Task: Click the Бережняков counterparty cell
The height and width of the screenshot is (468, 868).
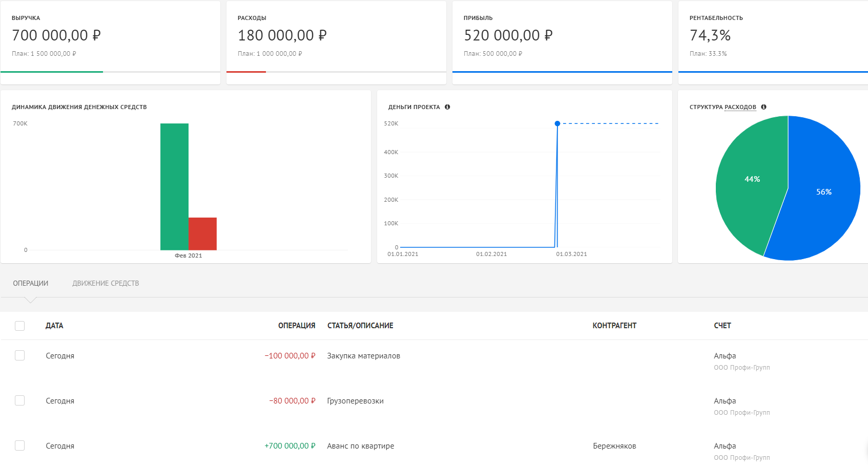Action: coord(614,446)
